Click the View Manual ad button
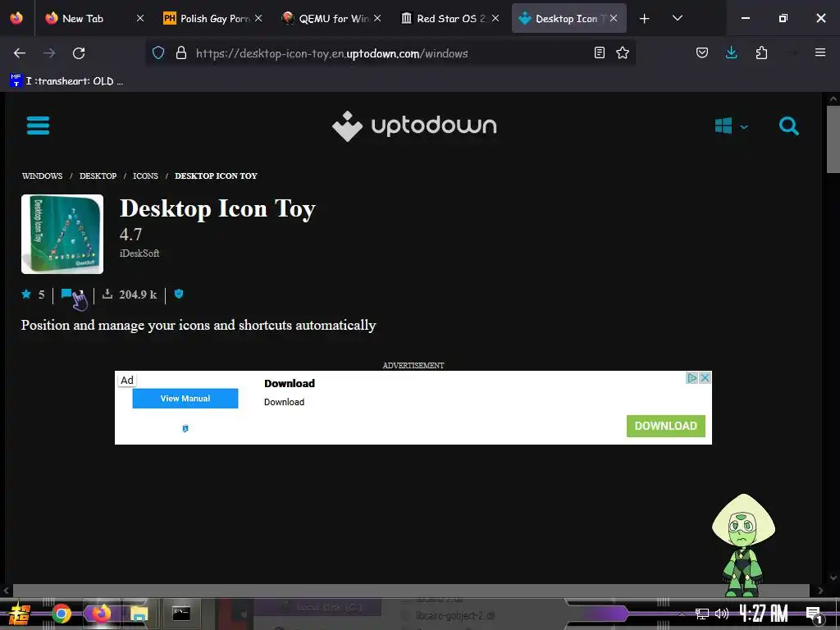This screenshot has width=840, height=630. click(x=185, y=399)
